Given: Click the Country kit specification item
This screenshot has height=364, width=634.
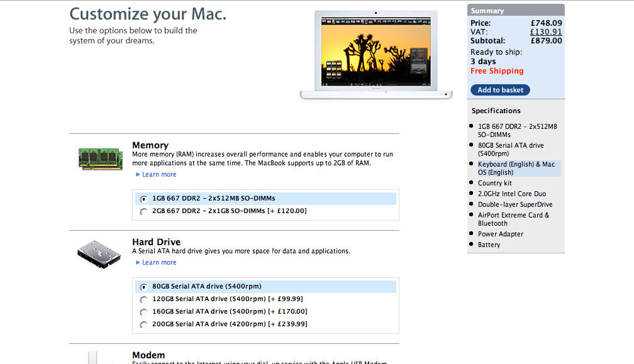Looking at the screenshot, I should tap(495, 183).
